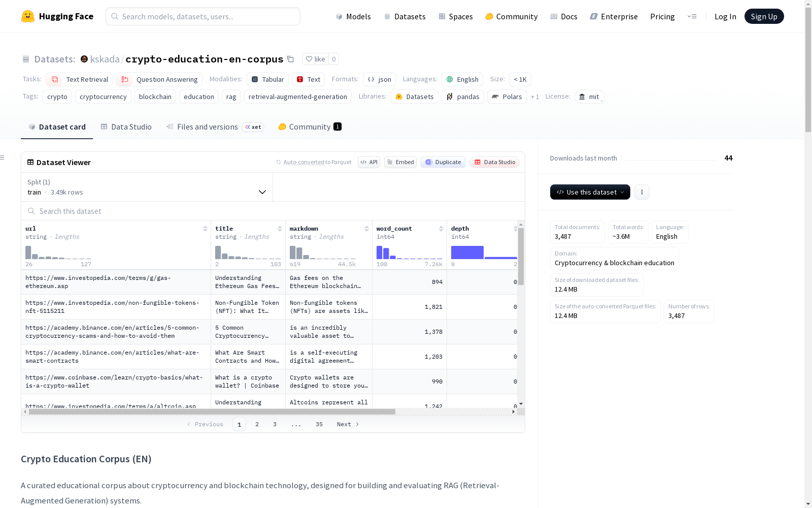The image size is (812, 508).
Task: Show the +1 more libraries
Action: (x=535, y=97)
